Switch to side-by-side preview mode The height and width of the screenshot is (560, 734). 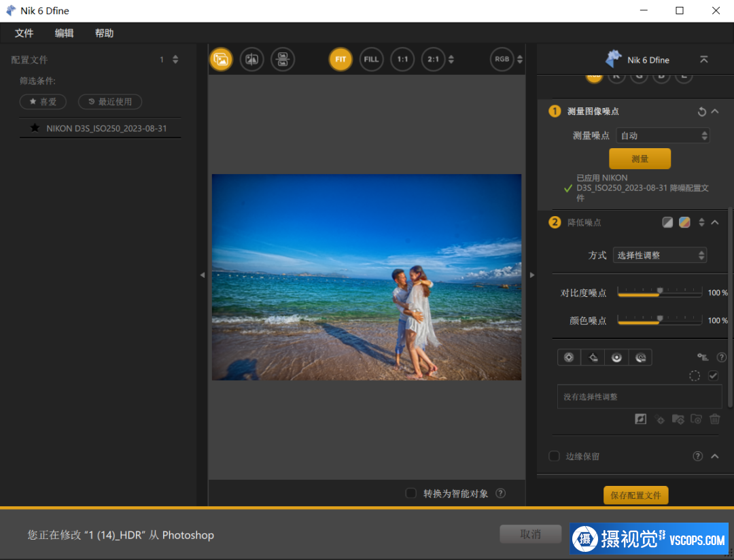pos(283,59)
